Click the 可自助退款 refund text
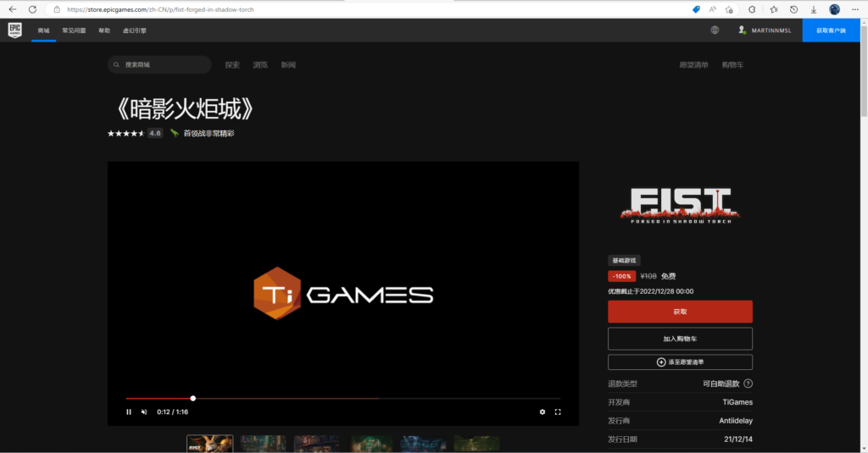The height and width of the screenshot is (453, 868). (721, 384)
